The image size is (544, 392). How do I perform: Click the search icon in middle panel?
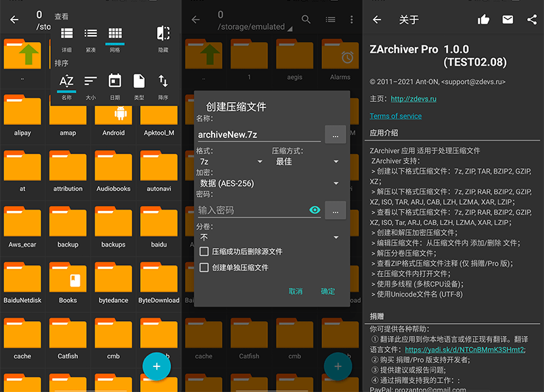306,20
